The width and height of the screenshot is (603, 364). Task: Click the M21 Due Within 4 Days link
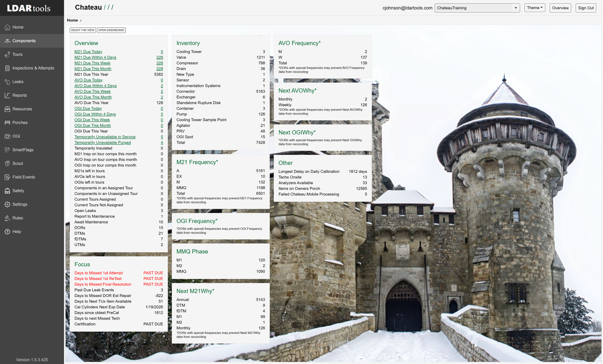[x=95, y=57]
